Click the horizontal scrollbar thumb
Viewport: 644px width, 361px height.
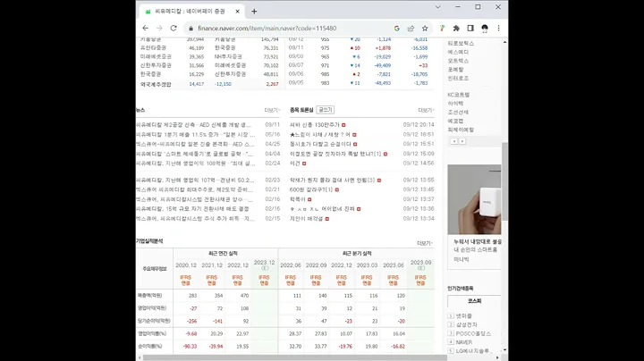[x=295, y=357]
